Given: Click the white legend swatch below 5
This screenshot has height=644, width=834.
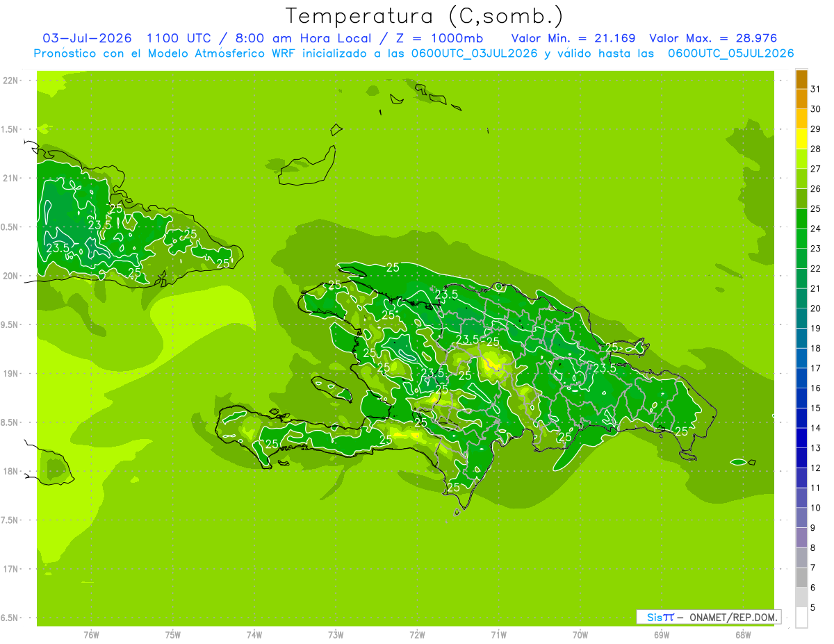Looking at the screenshot, I should pyautogui.click(x=801, y=618).
